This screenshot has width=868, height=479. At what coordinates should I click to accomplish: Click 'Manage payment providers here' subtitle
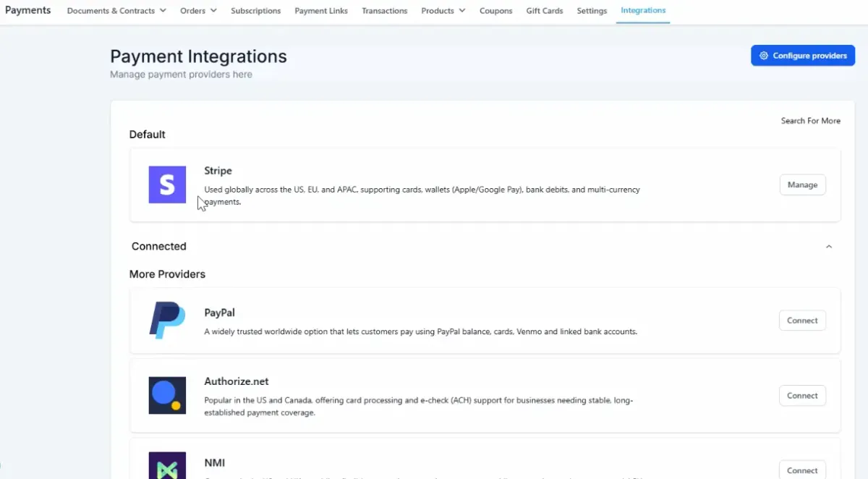point(181,75)
